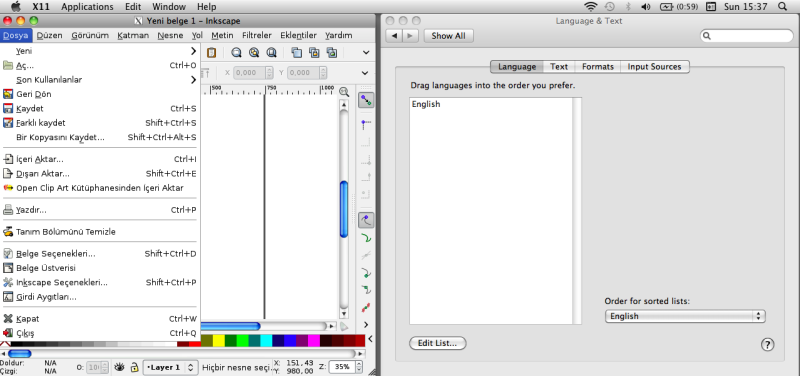
Task: Click the Tanım Bölümünü Temizle icon
Action: (8, 232)
